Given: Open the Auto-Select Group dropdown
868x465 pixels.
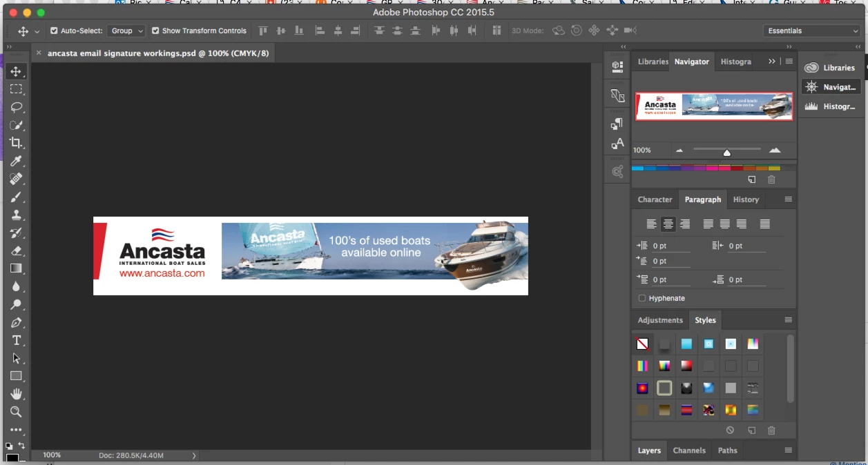Looking at the screenshot, I should click(x=126, y=31).
